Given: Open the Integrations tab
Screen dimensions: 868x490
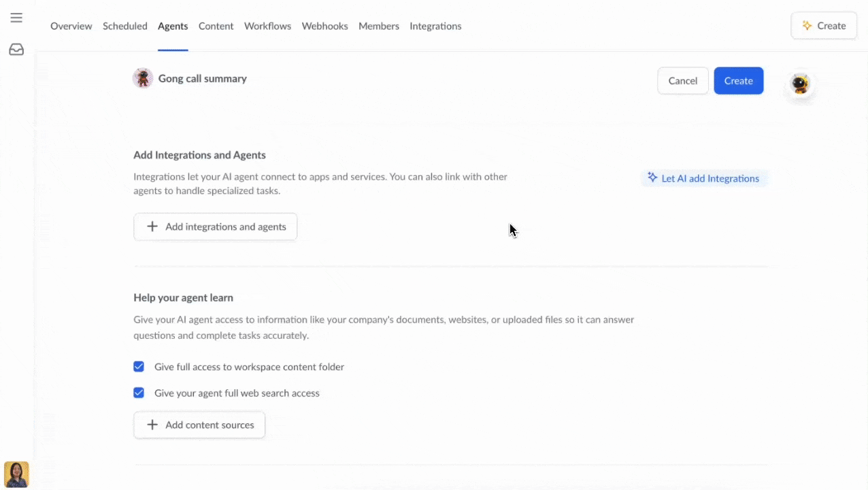Looking at the screenshot, I should [x=435, y=26].
